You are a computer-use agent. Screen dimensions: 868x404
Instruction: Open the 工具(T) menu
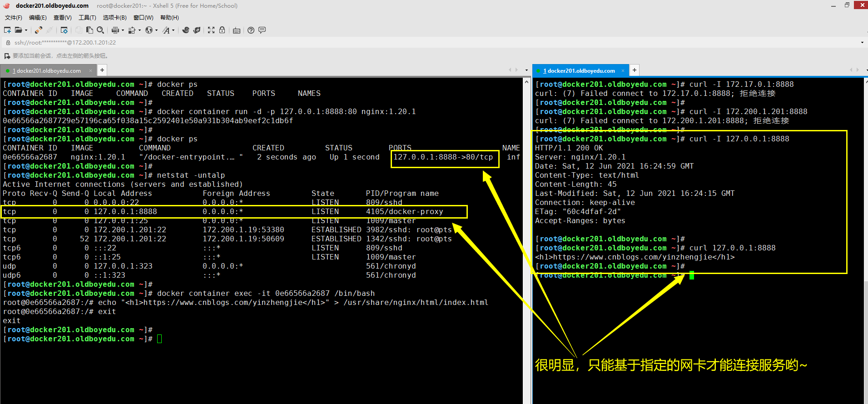coord(87,18)
